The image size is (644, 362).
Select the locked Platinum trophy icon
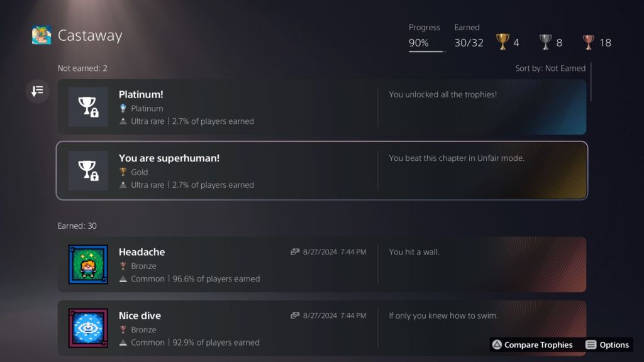pyautogui.click(x=88, y=107)
